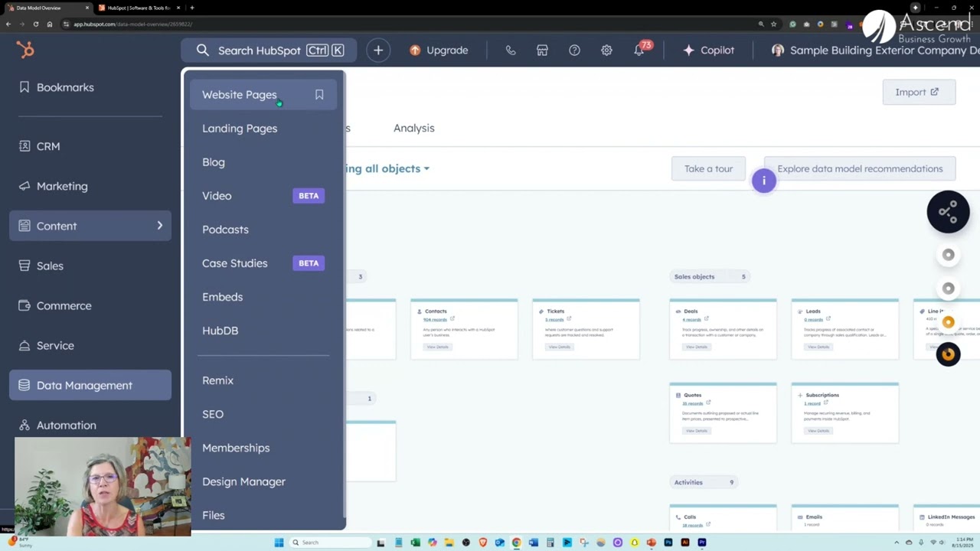Click the purple info circle icon
980x551 pixels.
(764, 181)
